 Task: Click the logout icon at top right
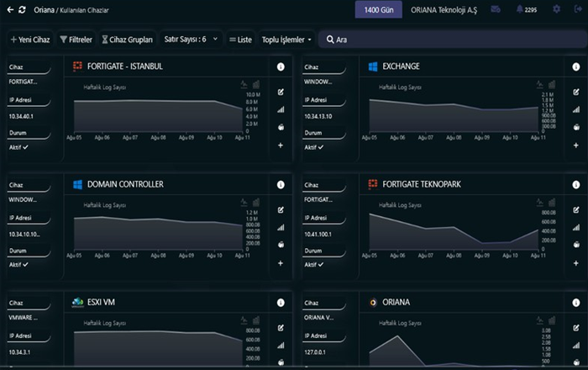pos(578,9)
